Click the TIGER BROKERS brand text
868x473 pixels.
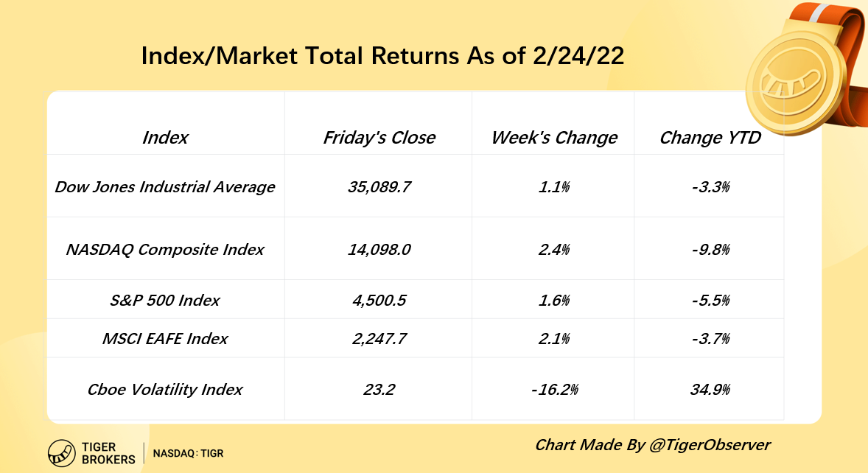click(x=111, y=453)
